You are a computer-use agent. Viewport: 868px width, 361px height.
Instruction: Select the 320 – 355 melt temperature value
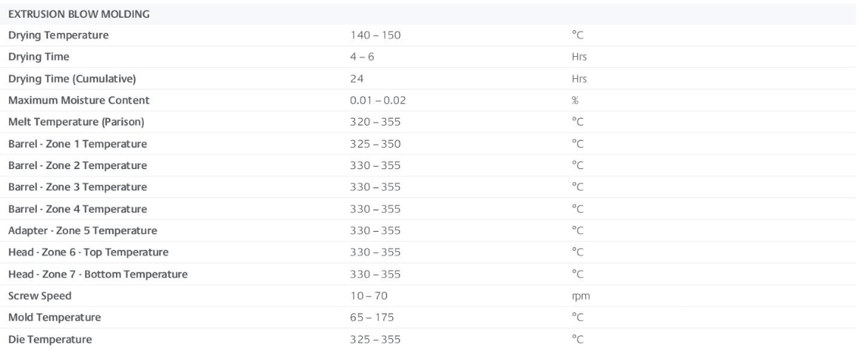(375, 122)
